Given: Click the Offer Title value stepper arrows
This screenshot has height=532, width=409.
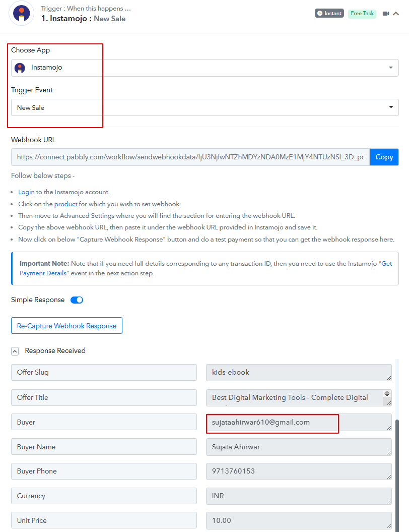Looking at the screenshot, I should click(387, 394).
